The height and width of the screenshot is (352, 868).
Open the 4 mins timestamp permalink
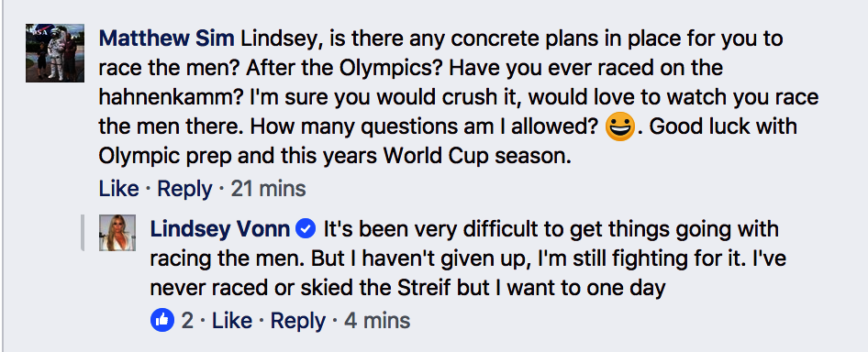(377, 321)
